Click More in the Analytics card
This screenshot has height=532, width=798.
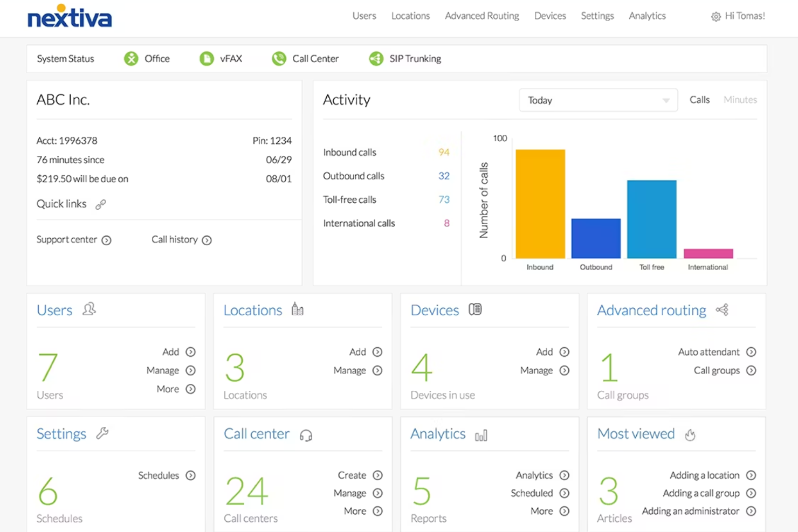click(x=541, y=511)
